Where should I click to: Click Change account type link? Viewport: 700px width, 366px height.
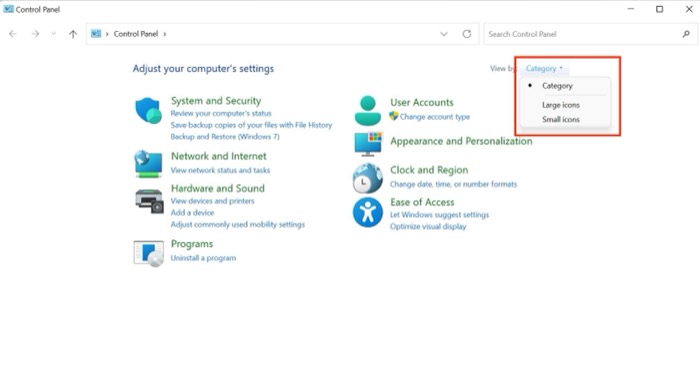point(434,116)
